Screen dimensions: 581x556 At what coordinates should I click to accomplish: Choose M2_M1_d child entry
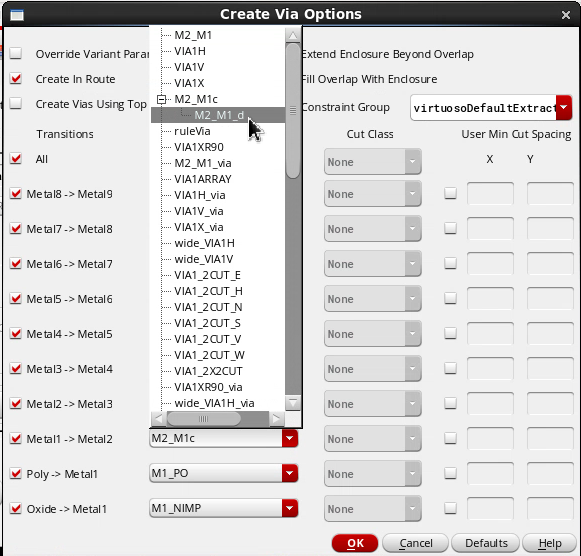[x=219, y=115]
